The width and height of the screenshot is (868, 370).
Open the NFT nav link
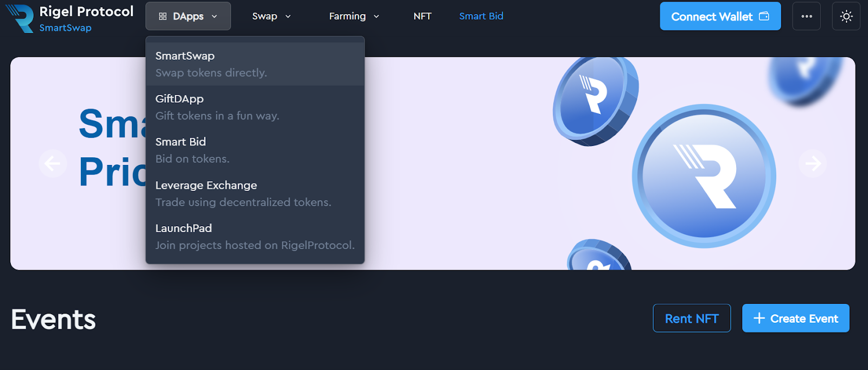[x=422, y=16]
